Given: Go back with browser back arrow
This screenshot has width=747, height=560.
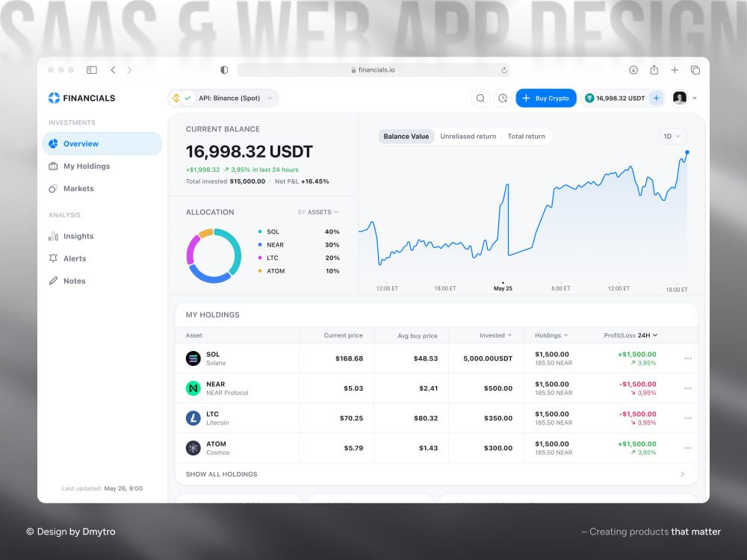Looking at the screenshot, I should (113, 70).
